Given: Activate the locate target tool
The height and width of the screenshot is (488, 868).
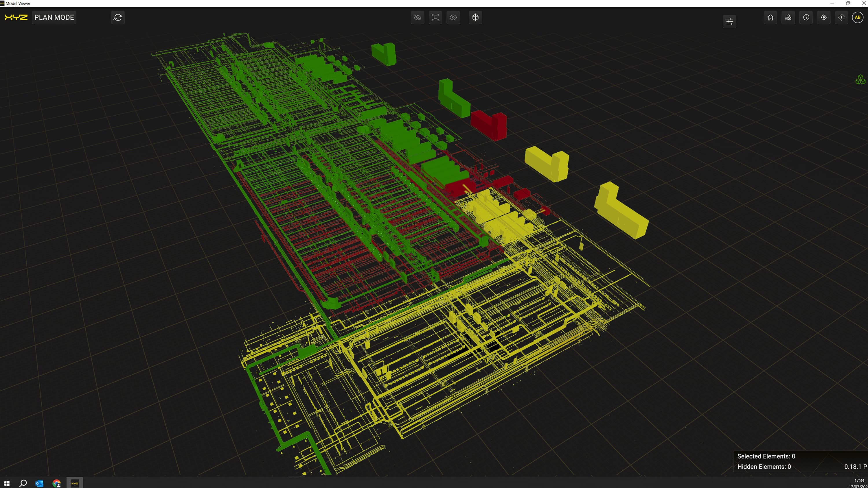Looking at the screenshot, I should (x=823, y=17).
